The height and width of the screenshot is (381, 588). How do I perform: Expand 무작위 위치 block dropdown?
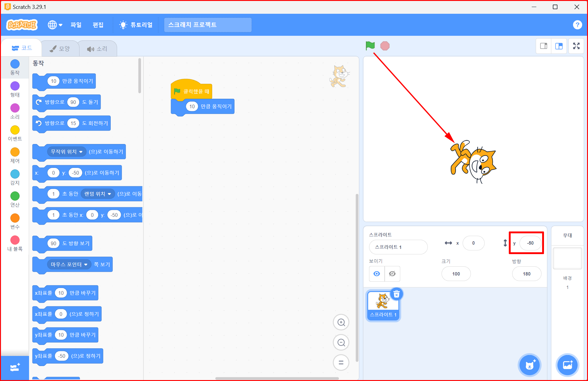(x=81, y=152)
